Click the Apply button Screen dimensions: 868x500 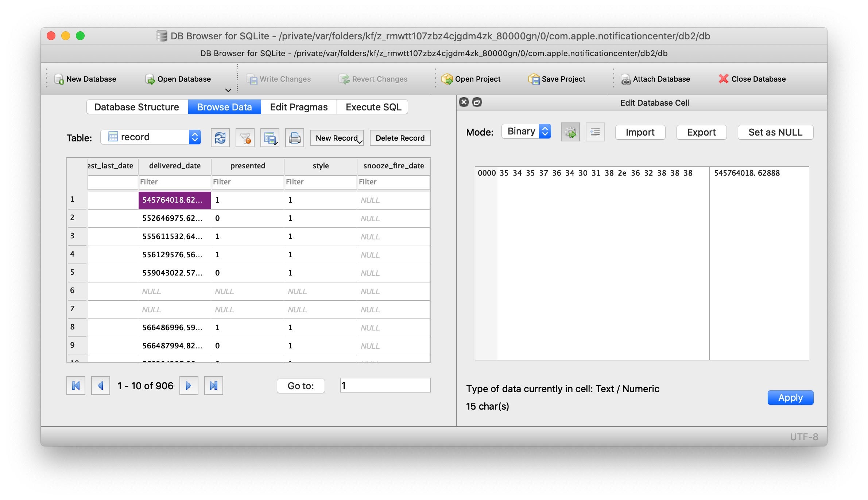click(790, 398)
